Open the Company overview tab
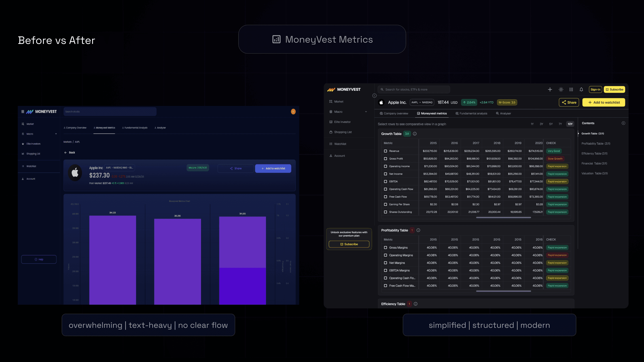Viewport: 644px width, 362px height. coord(394,114)
